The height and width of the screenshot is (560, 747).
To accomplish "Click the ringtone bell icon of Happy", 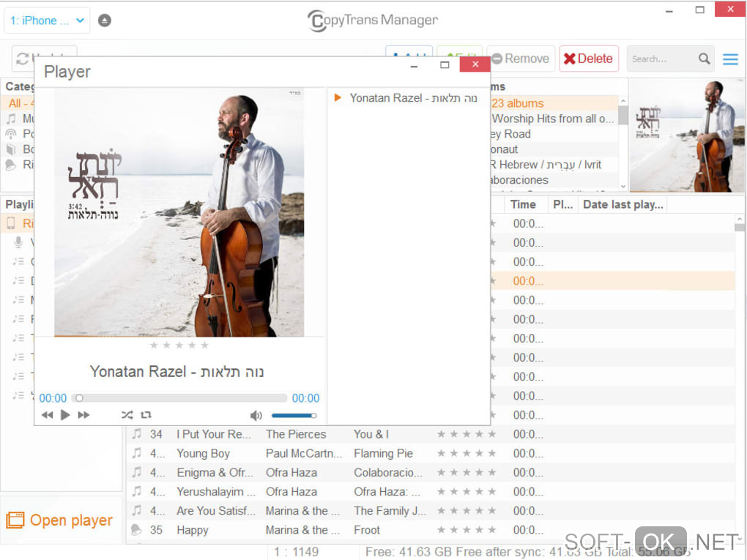I will (x=136, y=529).
